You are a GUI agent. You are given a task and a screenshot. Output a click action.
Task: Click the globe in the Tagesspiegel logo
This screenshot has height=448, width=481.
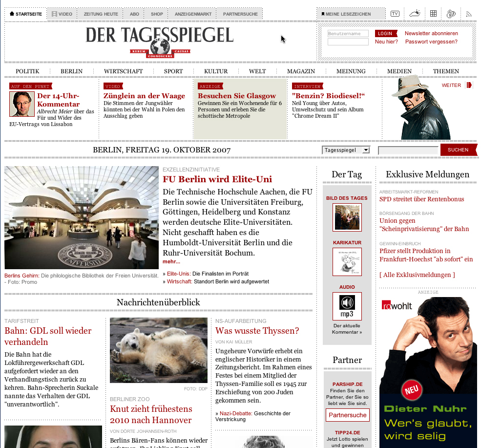[159, 45]
